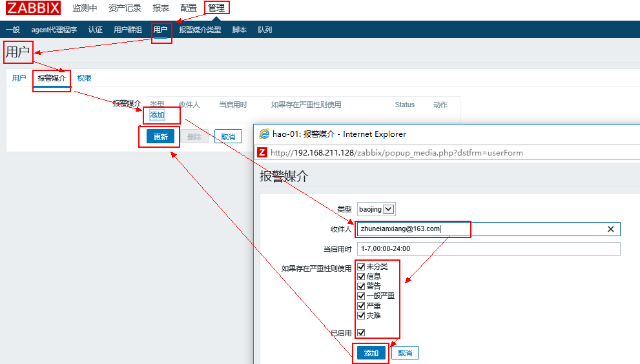This screenshot has height=364, width=640.
Task: Click the 当启用时 time period field
Action: (x=489, y=249)
